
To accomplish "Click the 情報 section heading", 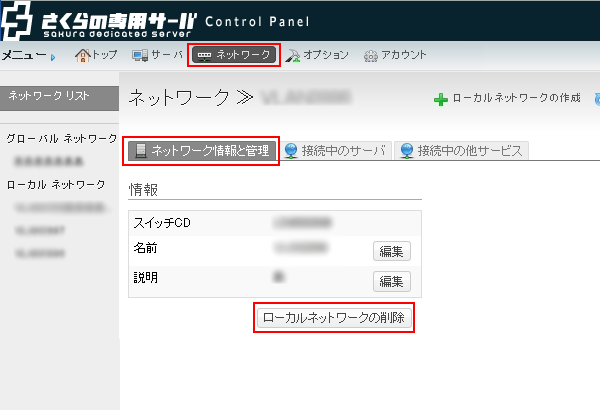I will pyautogui.click(x=143, y=189).
